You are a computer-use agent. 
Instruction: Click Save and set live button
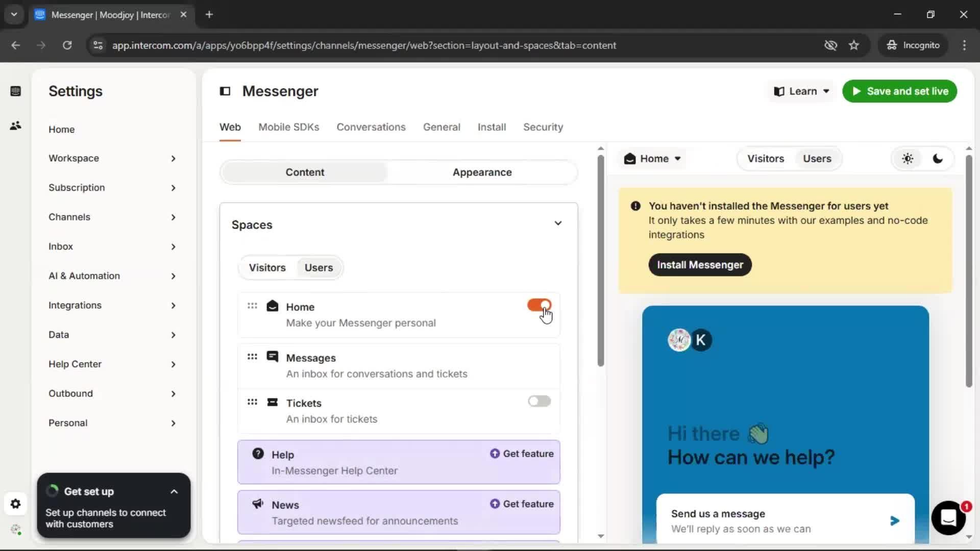pos(899,91)
